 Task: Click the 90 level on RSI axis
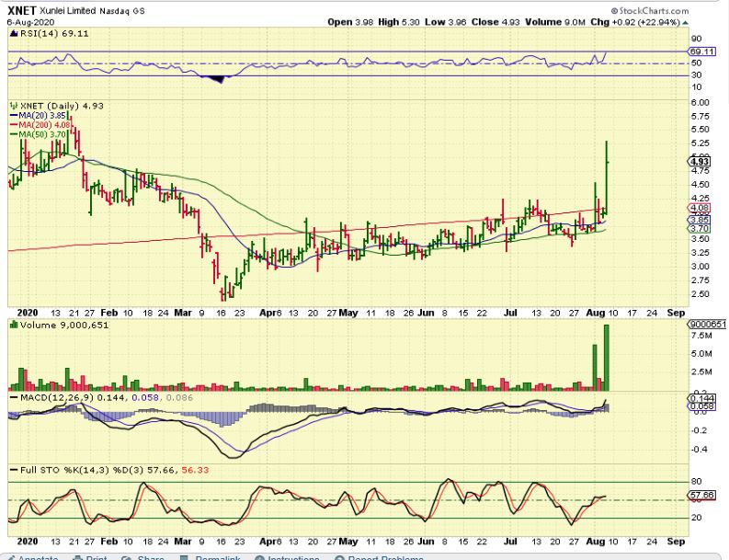(x=697, y=39)
